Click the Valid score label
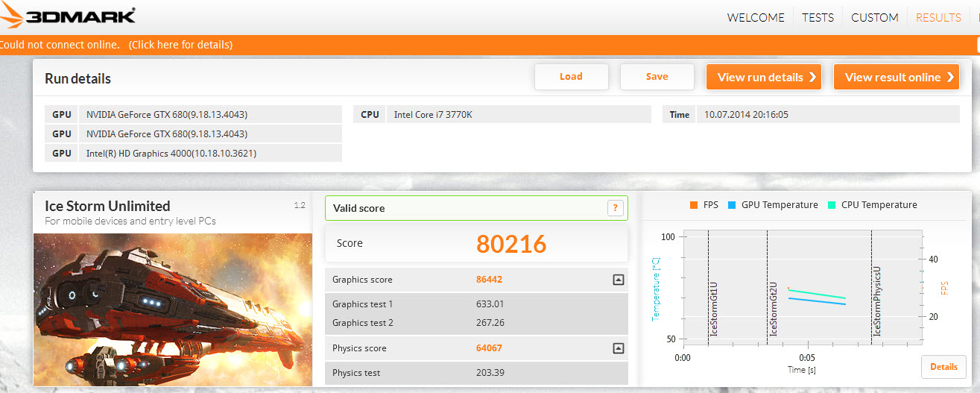This screenshot has width=980, height=393. click(x=359, y=208)
